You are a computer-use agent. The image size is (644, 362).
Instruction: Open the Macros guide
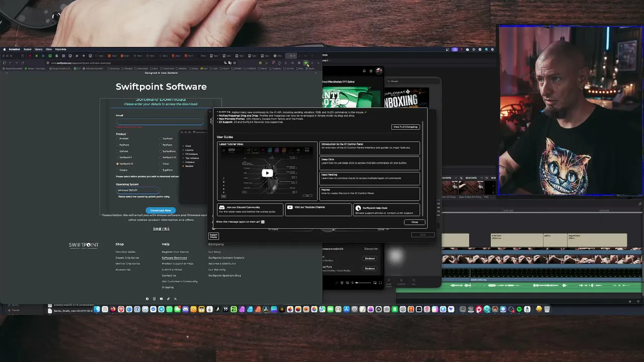pyautogui.click(x=370, y=193)
